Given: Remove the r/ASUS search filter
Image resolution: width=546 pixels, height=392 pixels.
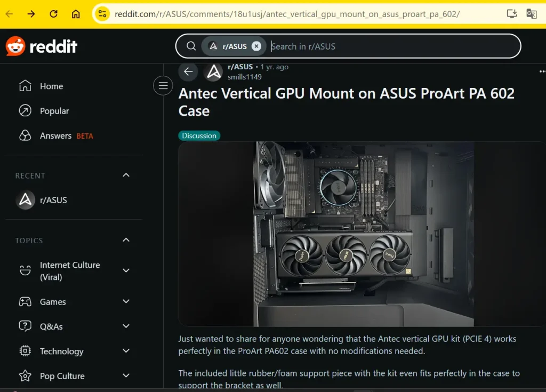Looking at the screenshot, I should pos(256,46).
